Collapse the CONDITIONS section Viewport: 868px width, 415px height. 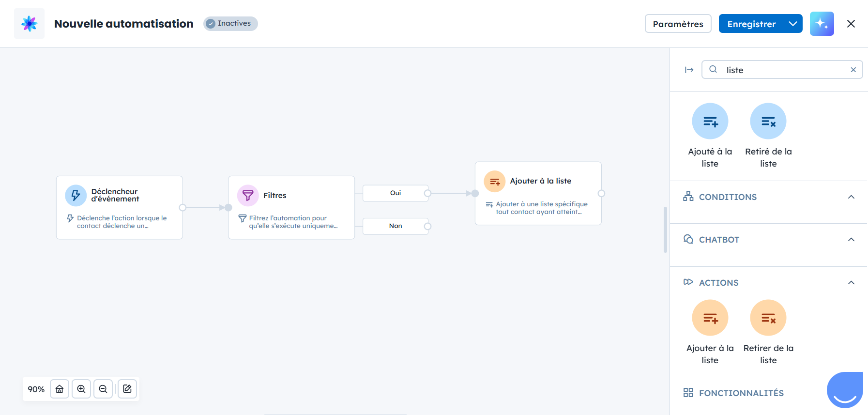tap(851, 197)
